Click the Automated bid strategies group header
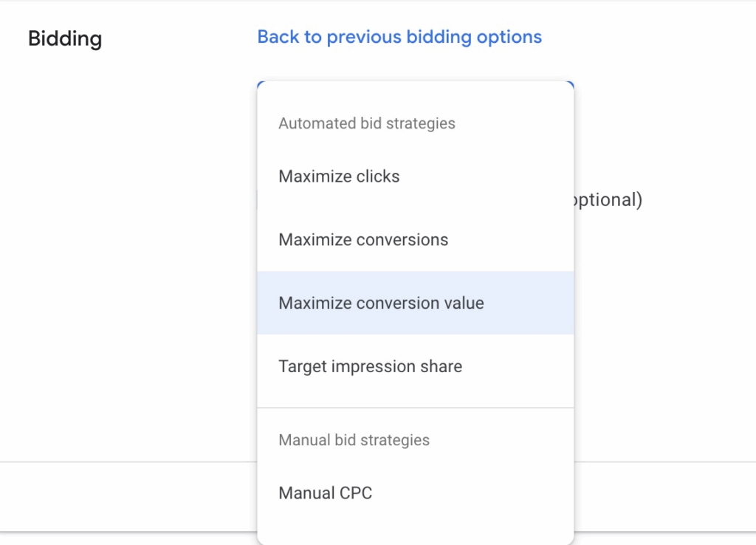 pos(366,123)
